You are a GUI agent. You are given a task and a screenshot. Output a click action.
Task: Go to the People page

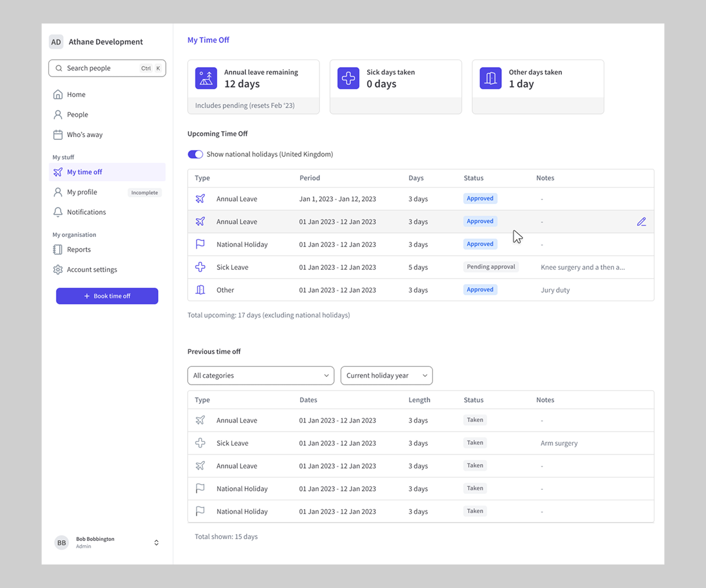point(77,115)
